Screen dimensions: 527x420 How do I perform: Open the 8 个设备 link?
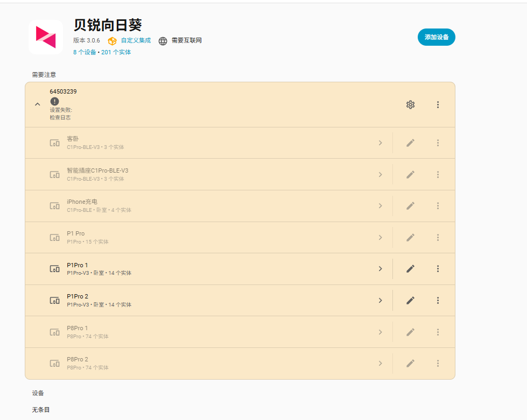85,52
